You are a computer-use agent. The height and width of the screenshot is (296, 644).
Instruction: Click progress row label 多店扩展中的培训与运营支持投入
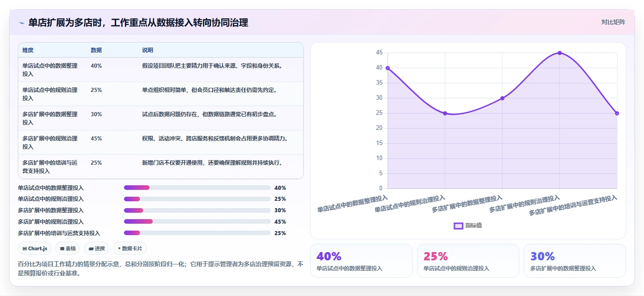tap(59, 233)
